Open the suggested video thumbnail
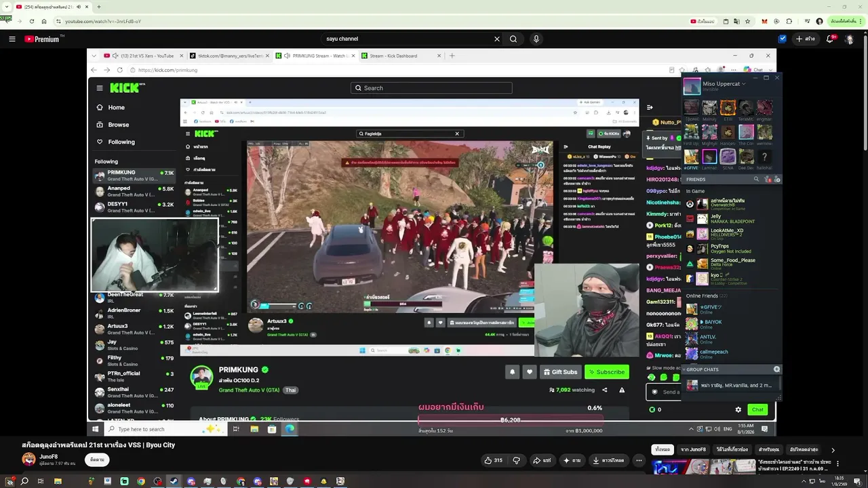The width and height of the screenshot is (868, 488). click(x=703, y=467)
